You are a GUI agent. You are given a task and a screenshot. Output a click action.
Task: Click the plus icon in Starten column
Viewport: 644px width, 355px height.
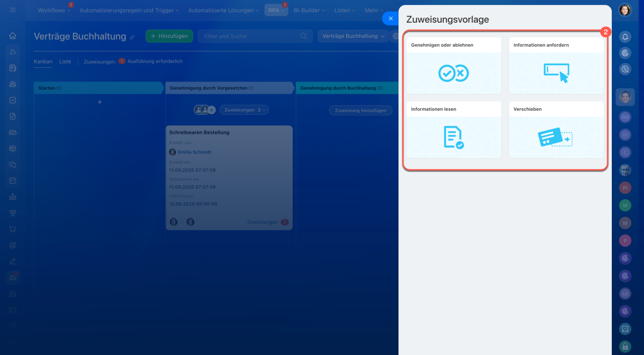pyautogui.click(x=100, y=102)
